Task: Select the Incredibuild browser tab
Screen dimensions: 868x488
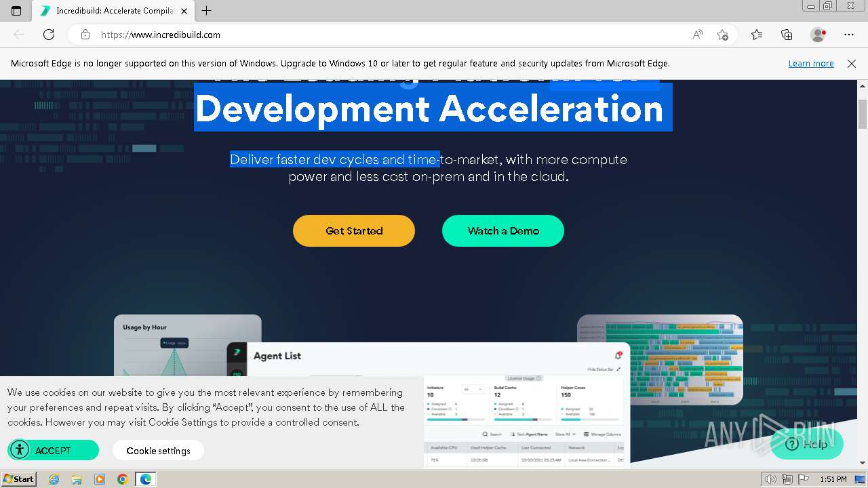Action: (x=114, y=11)
